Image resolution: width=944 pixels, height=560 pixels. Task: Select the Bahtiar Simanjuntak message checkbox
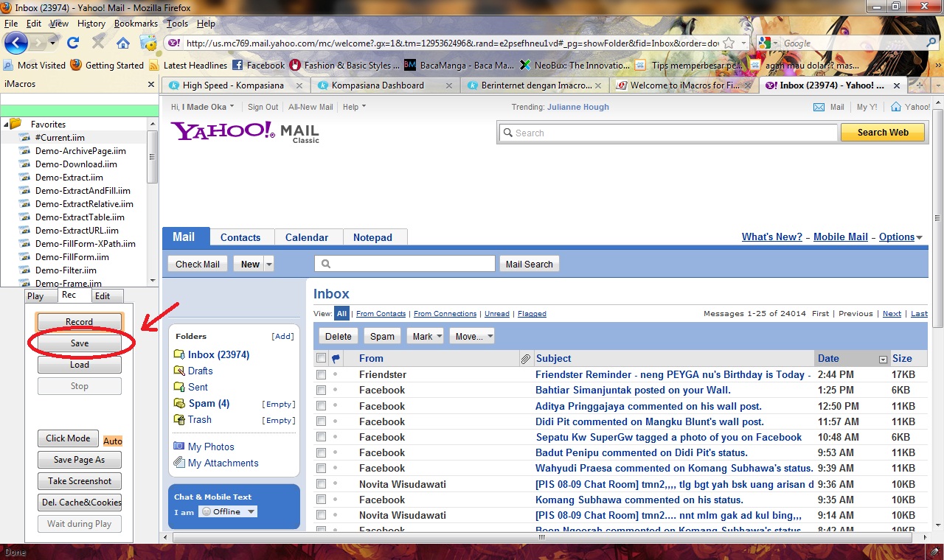(321, 390)
